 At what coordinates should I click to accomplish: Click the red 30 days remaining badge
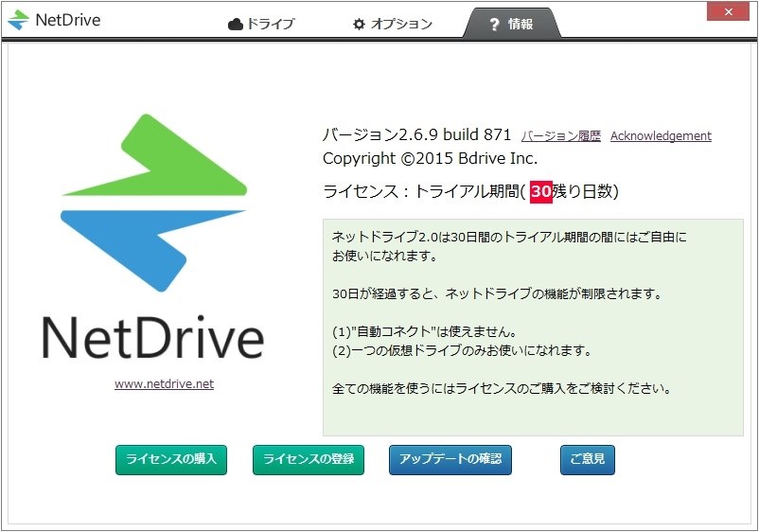point(541,192)
